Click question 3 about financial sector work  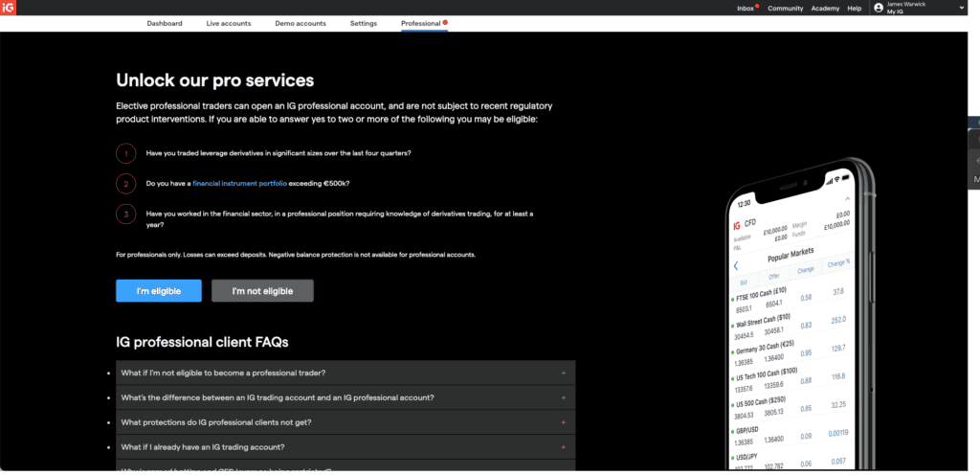tap(340, 218)
